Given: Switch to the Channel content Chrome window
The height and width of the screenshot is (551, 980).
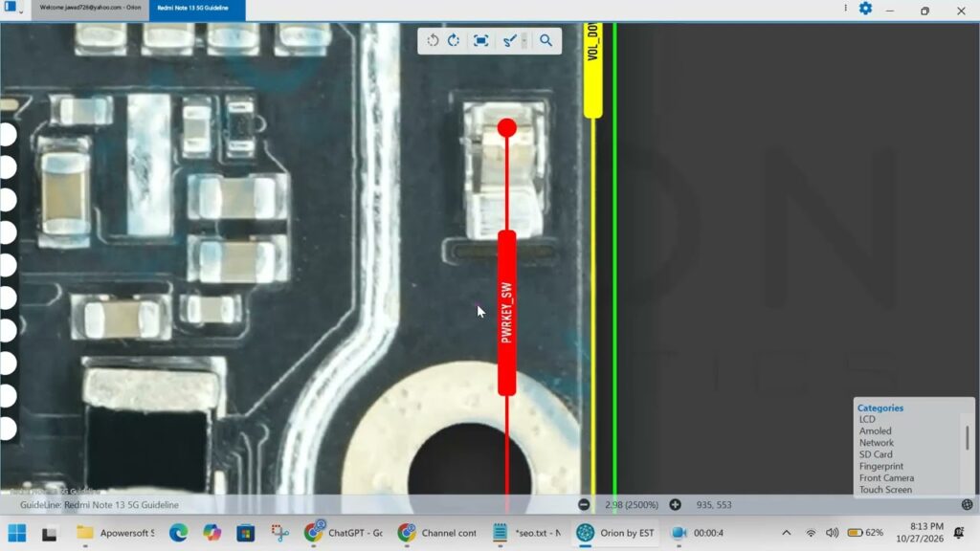Looking at the screenshot, I should pyautogui.click(x=437, y=533).
